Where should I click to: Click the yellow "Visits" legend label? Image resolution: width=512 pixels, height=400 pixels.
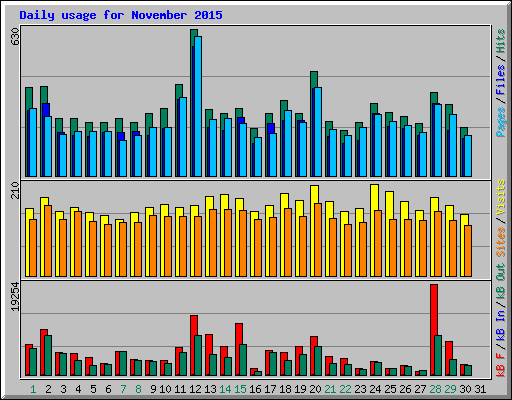(501, 197)
